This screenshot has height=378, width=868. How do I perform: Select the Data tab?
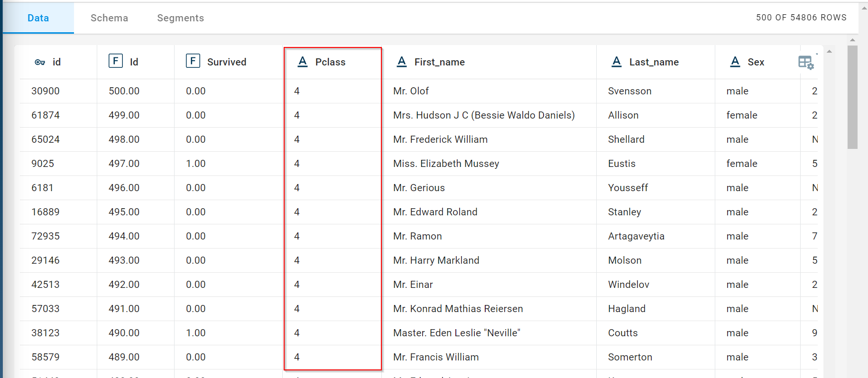point(38,18)
